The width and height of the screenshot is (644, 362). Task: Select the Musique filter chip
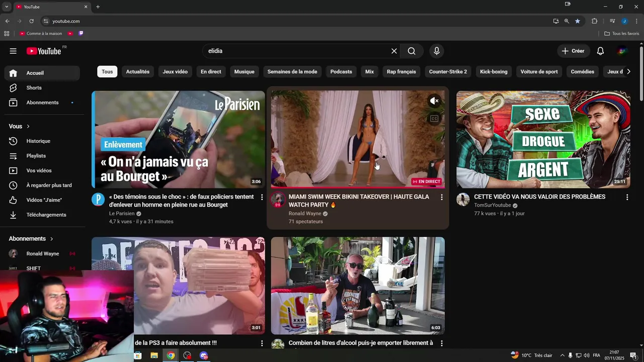pyautogui.click(x=245, y=71)
